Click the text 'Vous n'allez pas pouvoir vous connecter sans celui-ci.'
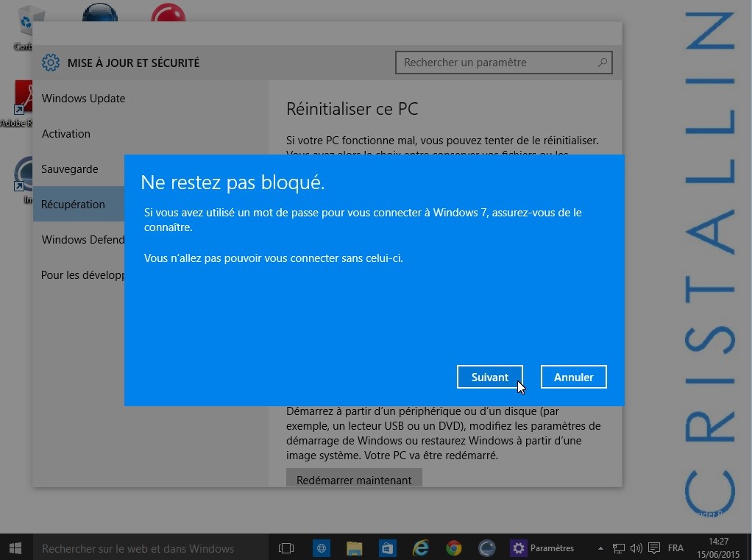The height and width of the screenshot is (560, 752). pos(274,258)
